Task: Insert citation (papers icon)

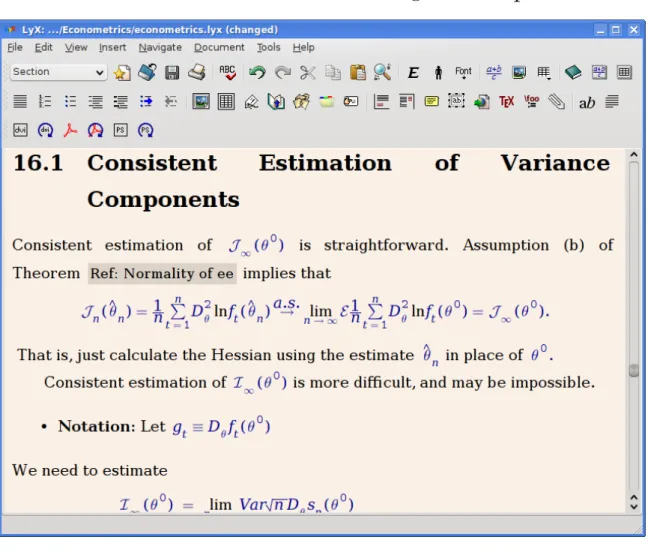Action: pyautogui.click(x=301, y=102)
